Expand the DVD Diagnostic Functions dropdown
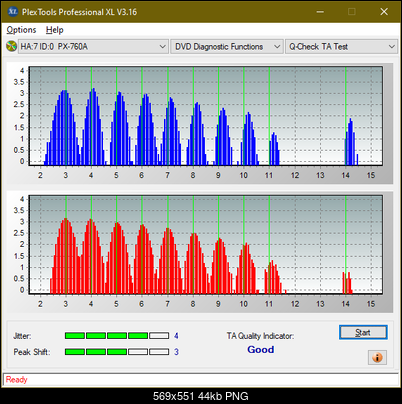 [227, 47]
